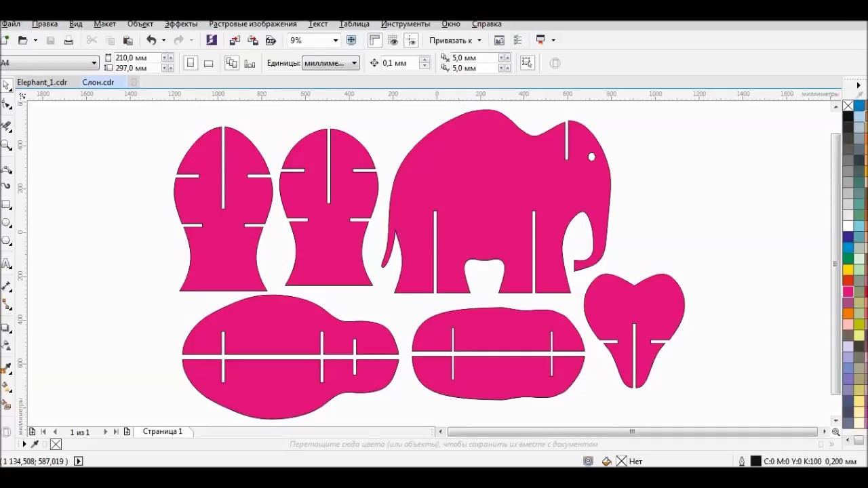The image size is (868, 488).
Task: Click the Export icon
Action: click(x=253, y=41)
